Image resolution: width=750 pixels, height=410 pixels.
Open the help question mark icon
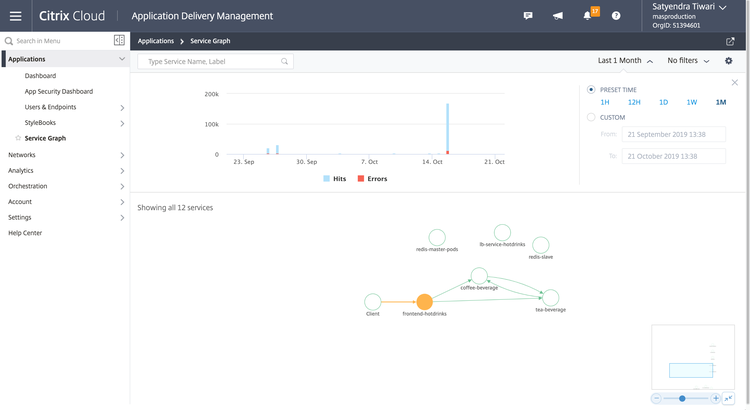coord(616,16)
